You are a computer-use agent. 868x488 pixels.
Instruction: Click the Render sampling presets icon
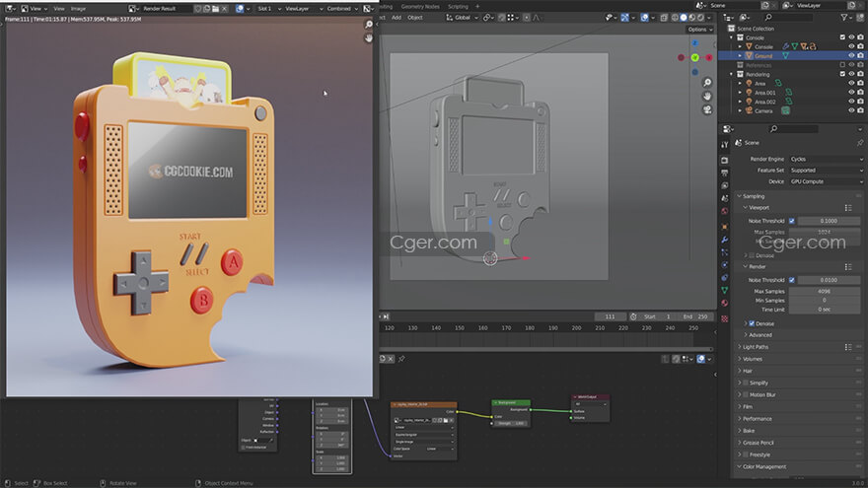[x=848, y=267]
